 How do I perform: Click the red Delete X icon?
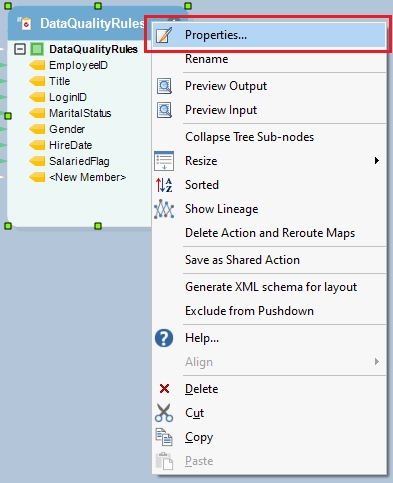point(164,389)
